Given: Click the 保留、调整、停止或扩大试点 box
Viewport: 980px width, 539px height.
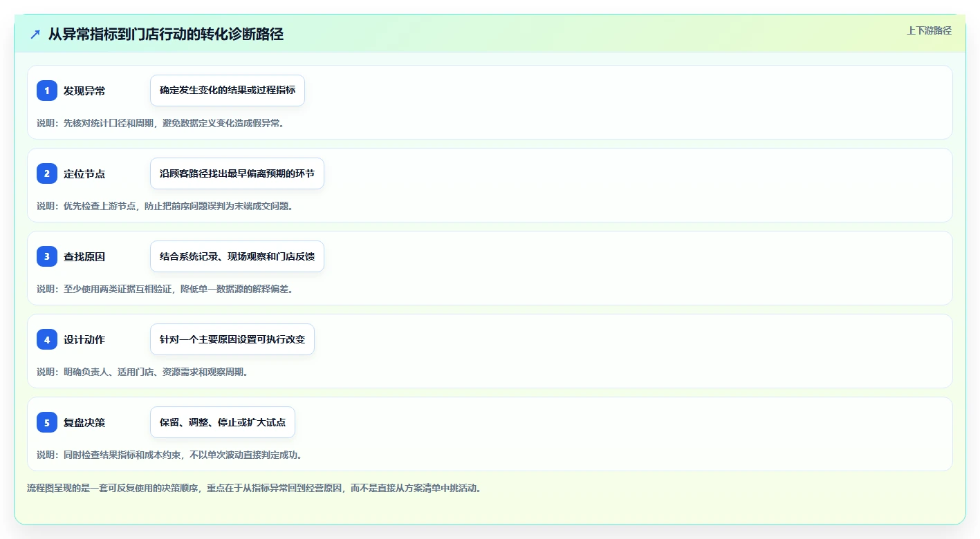Looking at the screenshot, I should point(223,422).
